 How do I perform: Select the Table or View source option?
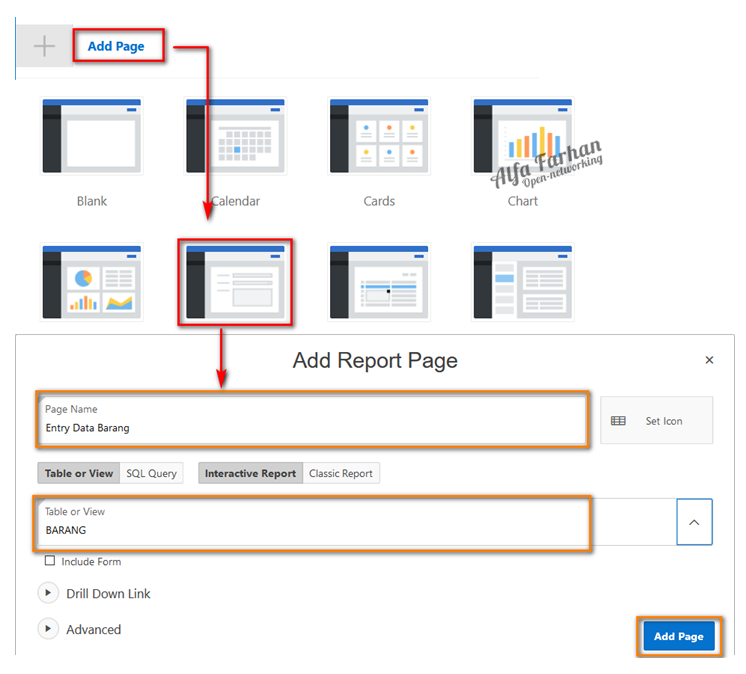[x=79, y=473]
